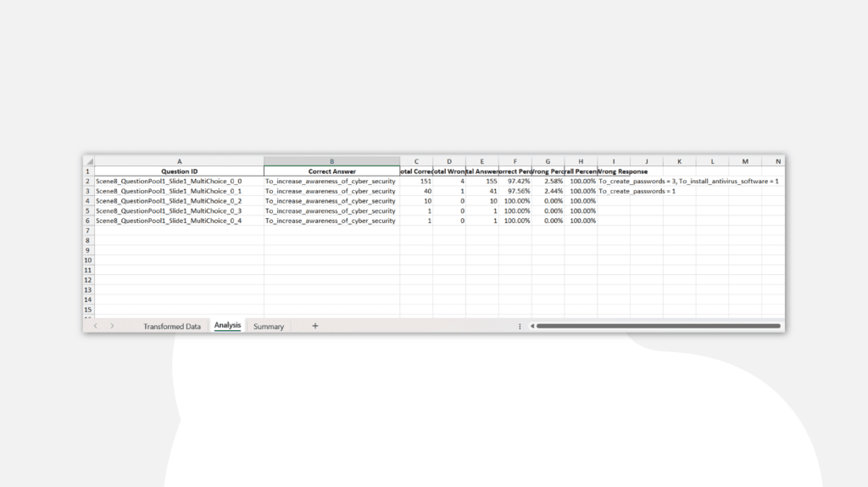Select column J header
Viewport: 868px width, 487px height.
click(x=646, y=161)
